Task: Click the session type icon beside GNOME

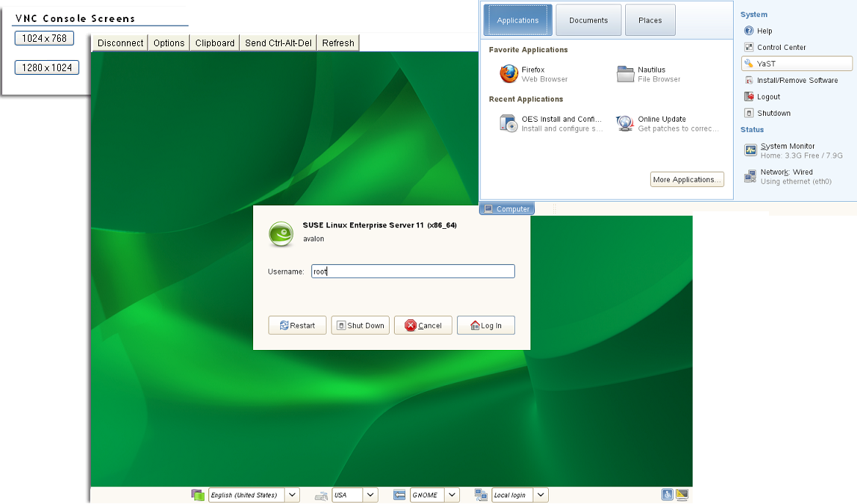Action: [400, 495]
